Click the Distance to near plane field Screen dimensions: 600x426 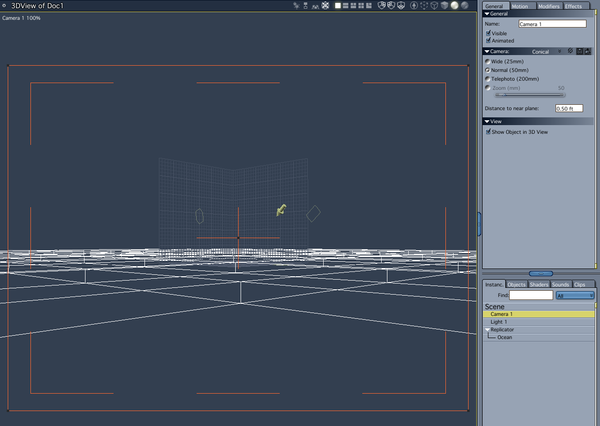click(x=569, y=108)
